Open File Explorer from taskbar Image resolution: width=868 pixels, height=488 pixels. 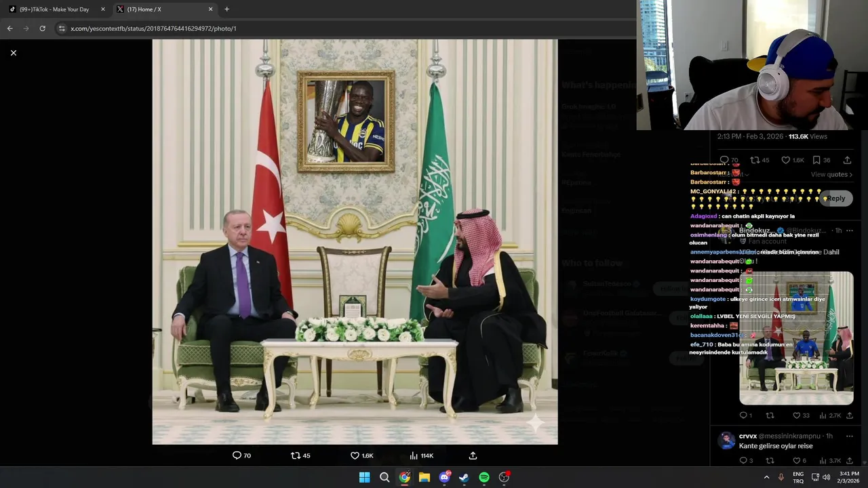click(425, 477)
